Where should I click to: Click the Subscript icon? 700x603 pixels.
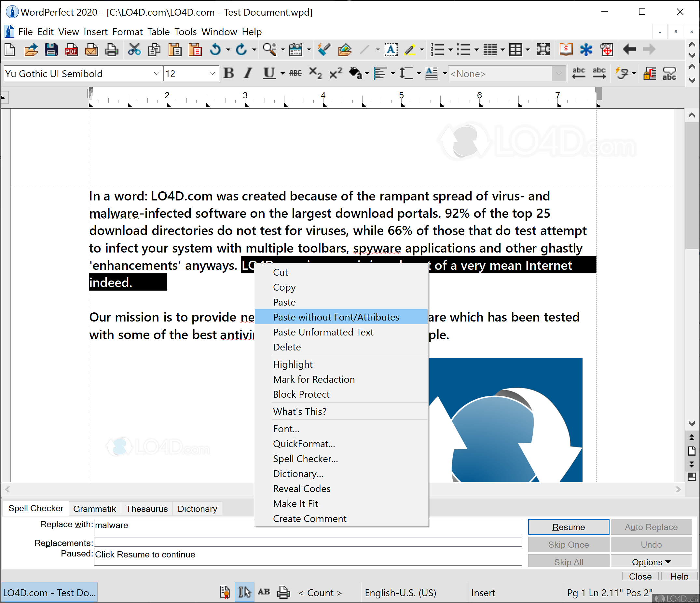click(x=316, y=73)
